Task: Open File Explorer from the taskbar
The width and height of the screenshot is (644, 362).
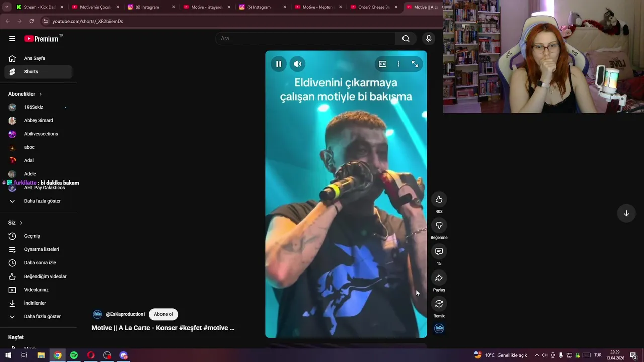Action: click(x=41, y=355)
